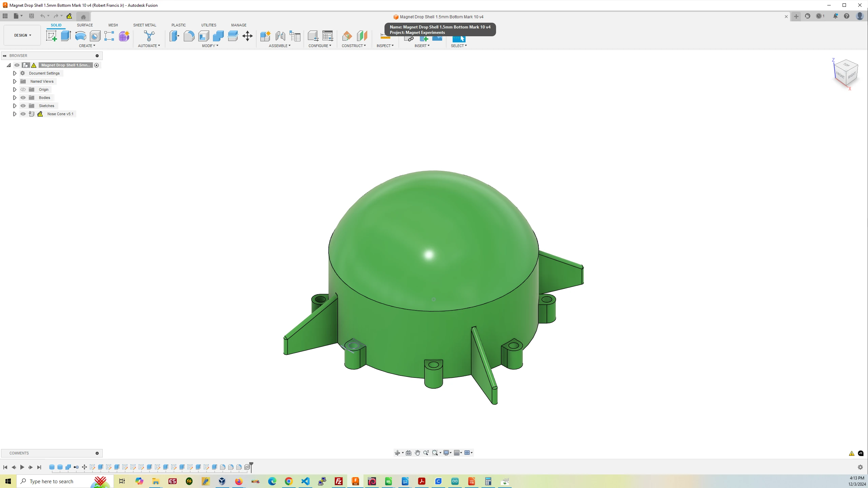Jump to timeline end
Image resolution: width=868 pixels, height=488 pixels.
tap(39, 467)
